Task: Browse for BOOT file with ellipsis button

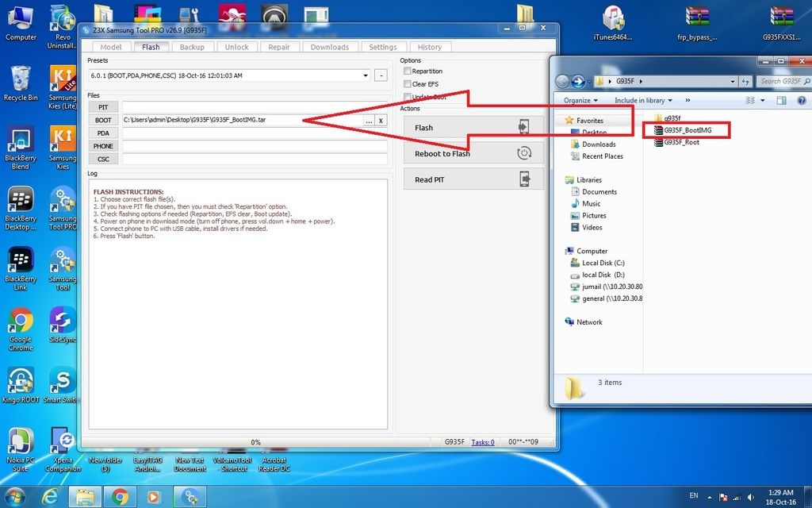Action: coord(368,121)
